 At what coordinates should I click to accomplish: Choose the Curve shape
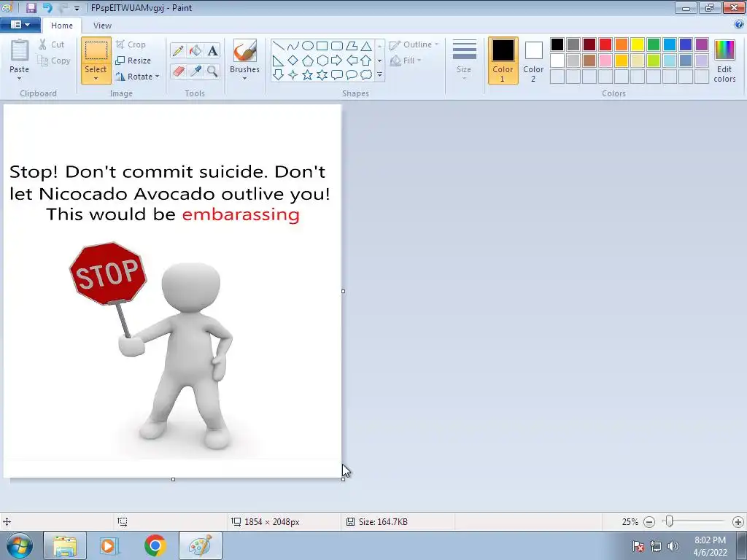[x=293, y=46]
